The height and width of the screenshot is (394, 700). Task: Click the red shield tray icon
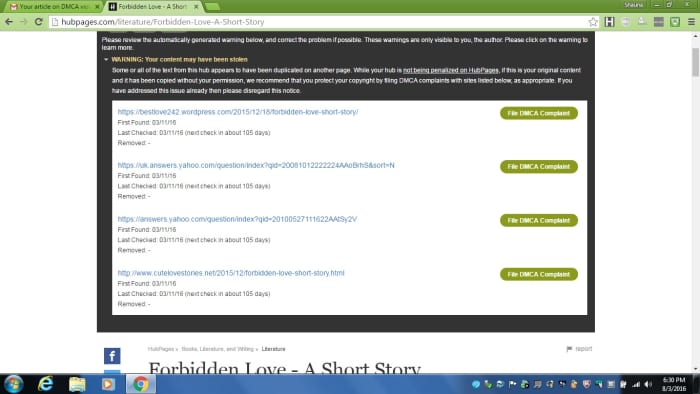pos(587,384)
